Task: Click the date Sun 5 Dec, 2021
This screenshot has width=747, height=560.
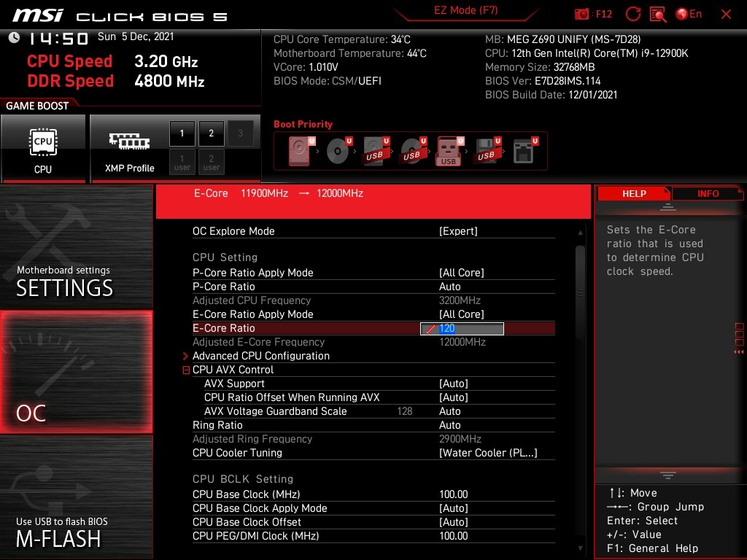Action: (x=136, y=36)
